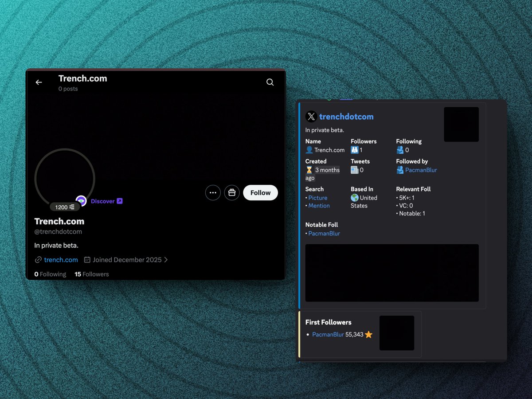Click the followers emoji icon beside 1
532x399 pixels.
point(355,150)
